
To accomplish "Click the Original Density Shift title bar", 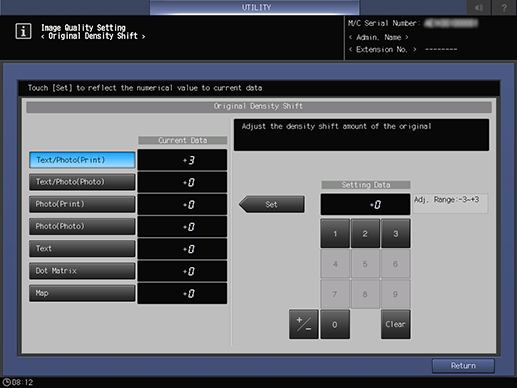I will coord(259,107).
